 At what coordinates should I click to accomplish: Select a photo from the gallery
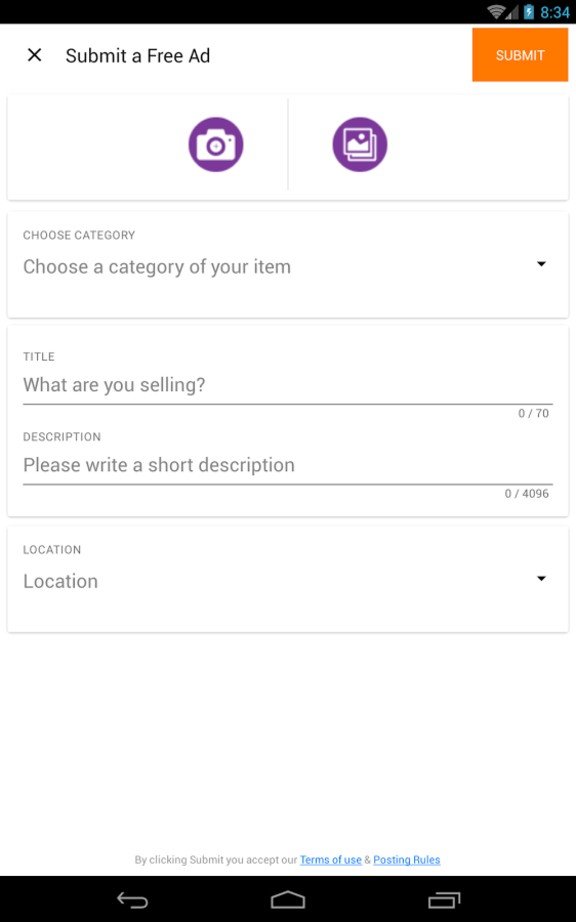[x=359, y=144]
